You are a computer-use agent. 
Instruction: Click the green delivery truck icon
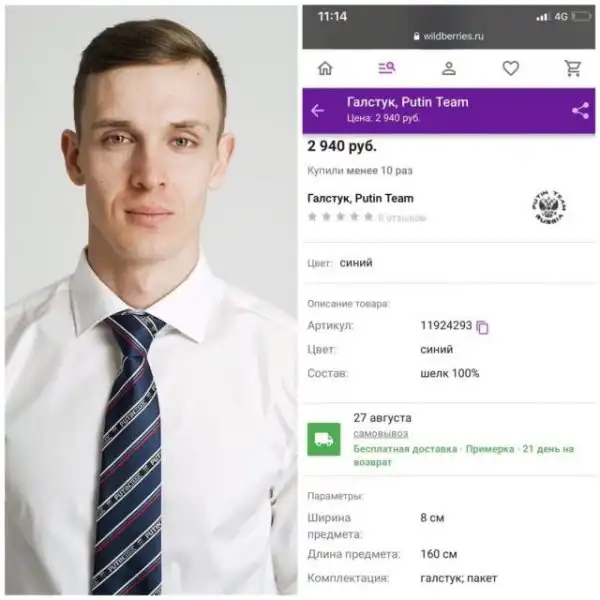click(x=324, y=439)
